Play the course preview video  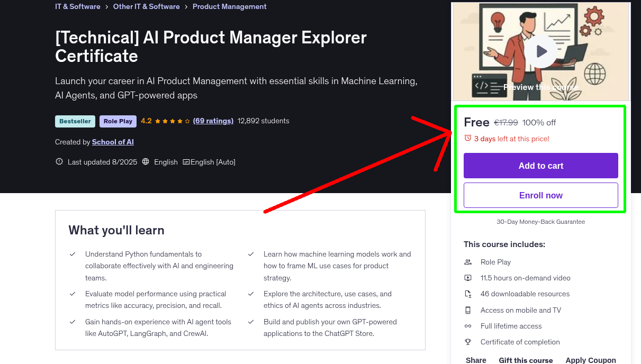click(x=540, y=51)
